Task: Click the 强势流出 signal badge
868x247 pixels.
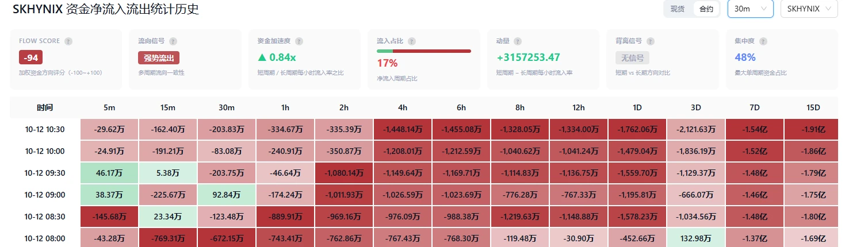Action: [x=159, y=57]
